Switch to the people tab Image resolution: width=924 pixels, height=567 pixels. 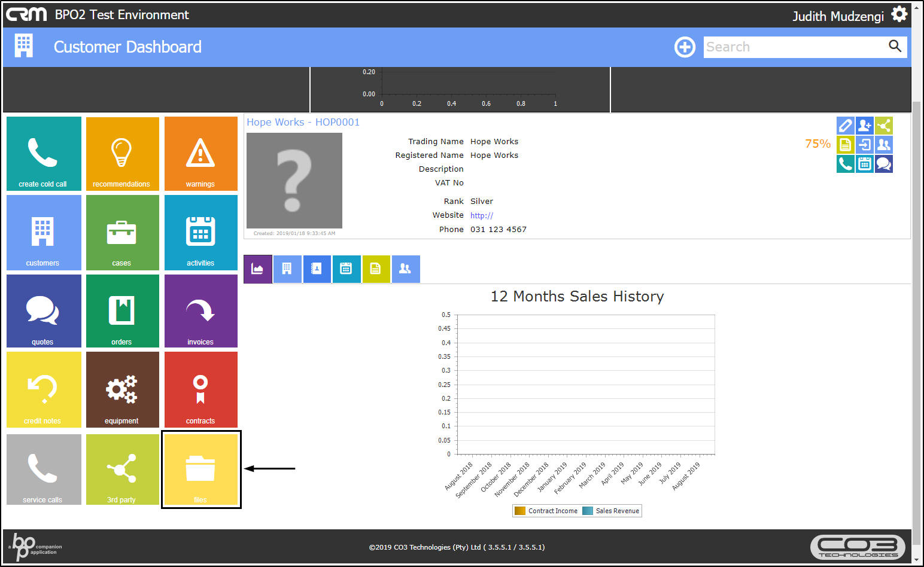click(x=406, y=269)
